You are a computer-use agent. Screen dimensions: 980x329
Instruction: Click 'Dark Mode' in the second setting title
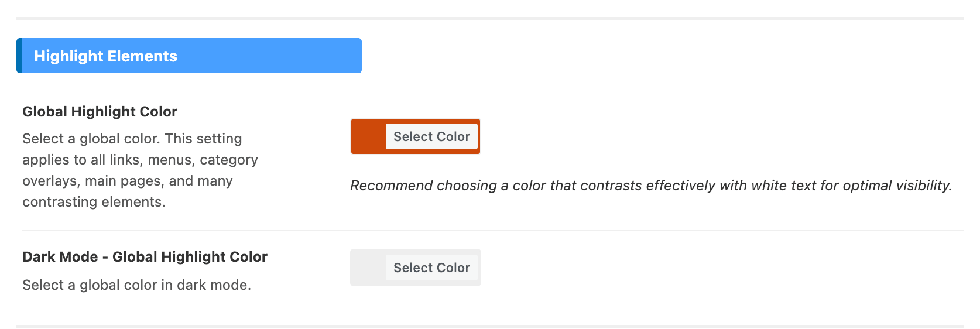pos(60,256)
